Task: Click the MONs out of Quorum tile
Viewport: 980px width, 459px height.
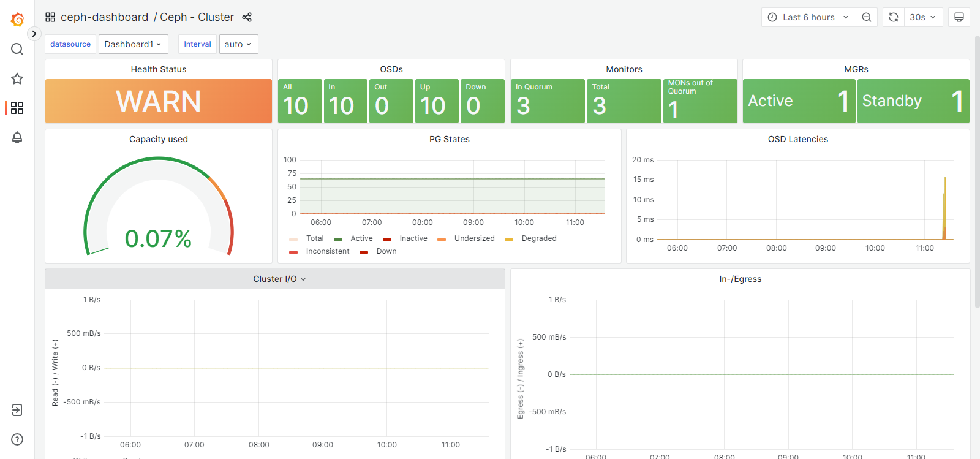Action: (x=700, y=101)
